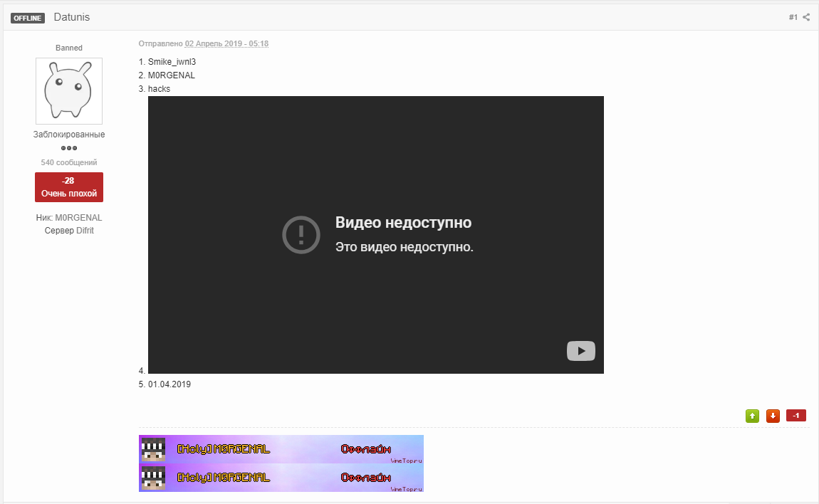
Task: Click the -28 Очень плохой reputation badge
Action: click(69, 187)
